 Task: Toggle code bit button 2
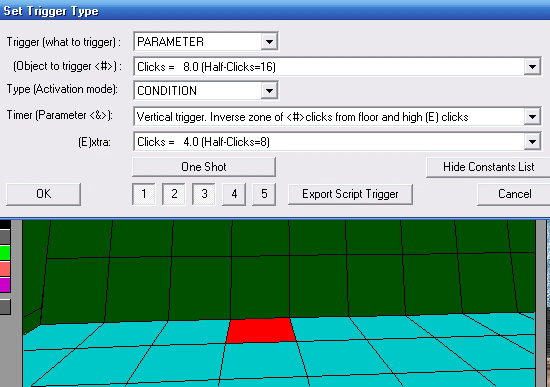point(174,194)
